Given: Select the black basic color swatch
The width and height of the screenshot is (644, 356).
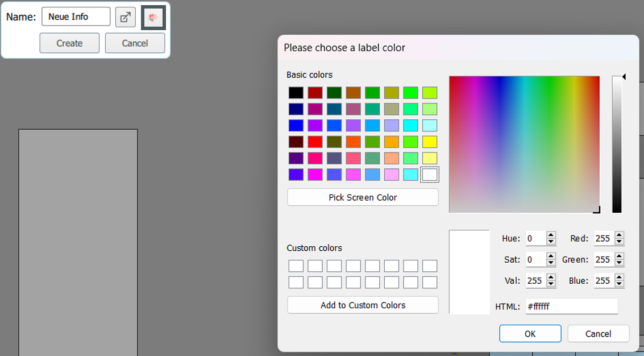Looking at the screenshot, I should tap(295, 92).
